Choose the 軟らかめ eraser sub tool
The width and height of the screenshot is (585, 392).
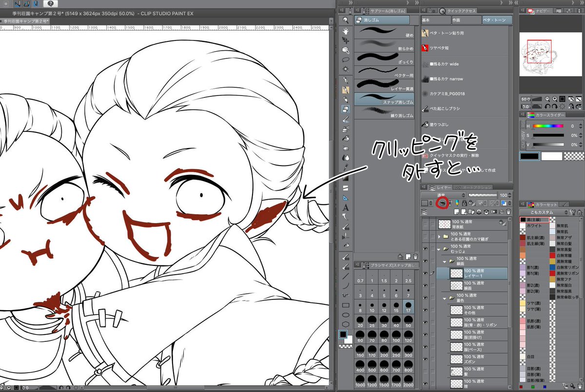384,46
